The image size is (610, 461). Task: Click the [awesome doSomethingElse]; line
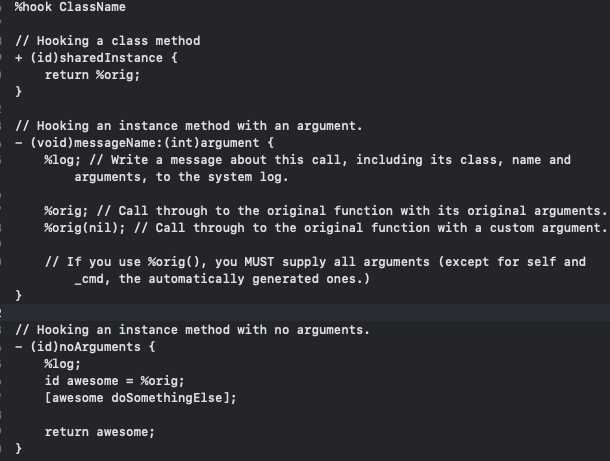pos(140,398)
